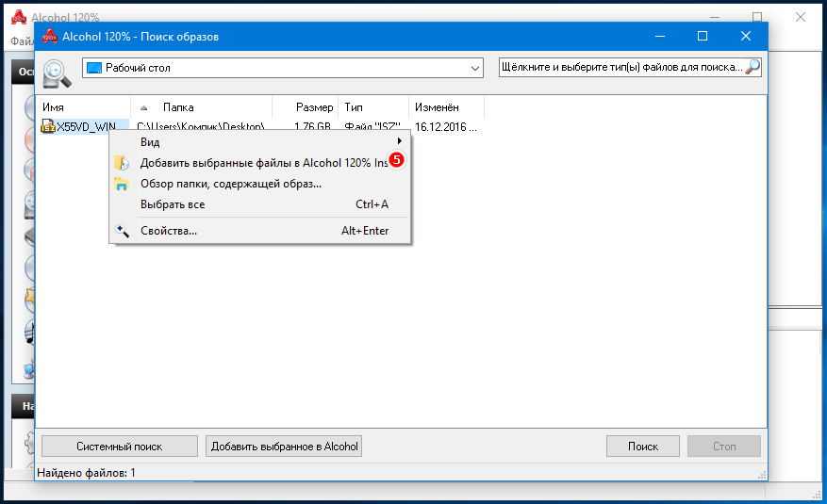Open the Вид submenu
Viewport: 827px width, 504px height.
[x=259, y=141]
